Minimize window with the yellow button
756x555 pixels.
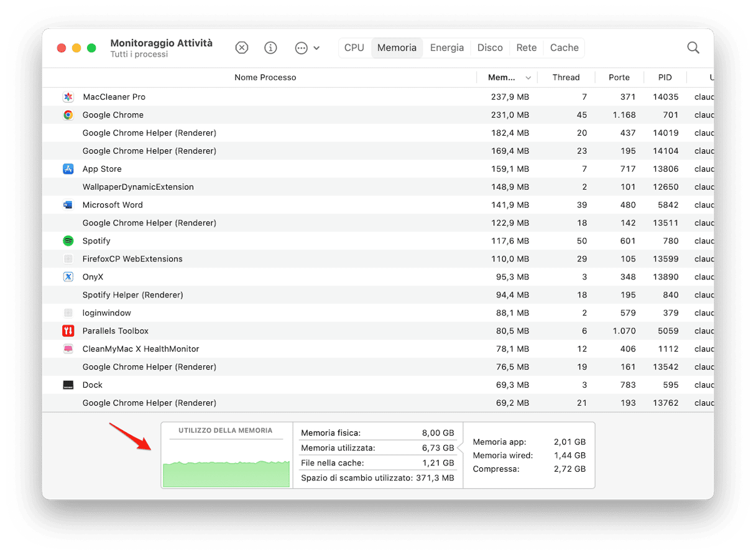(76, 48)
